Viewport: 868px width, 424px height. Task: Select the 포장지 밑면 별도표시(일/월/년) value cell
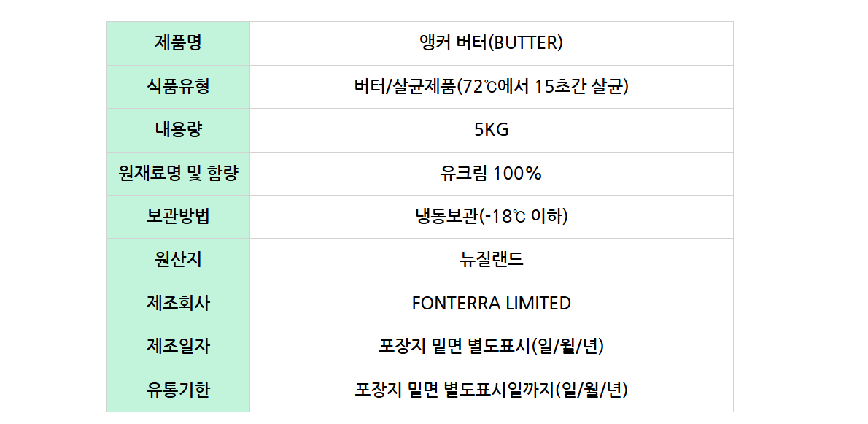point(491,347)
